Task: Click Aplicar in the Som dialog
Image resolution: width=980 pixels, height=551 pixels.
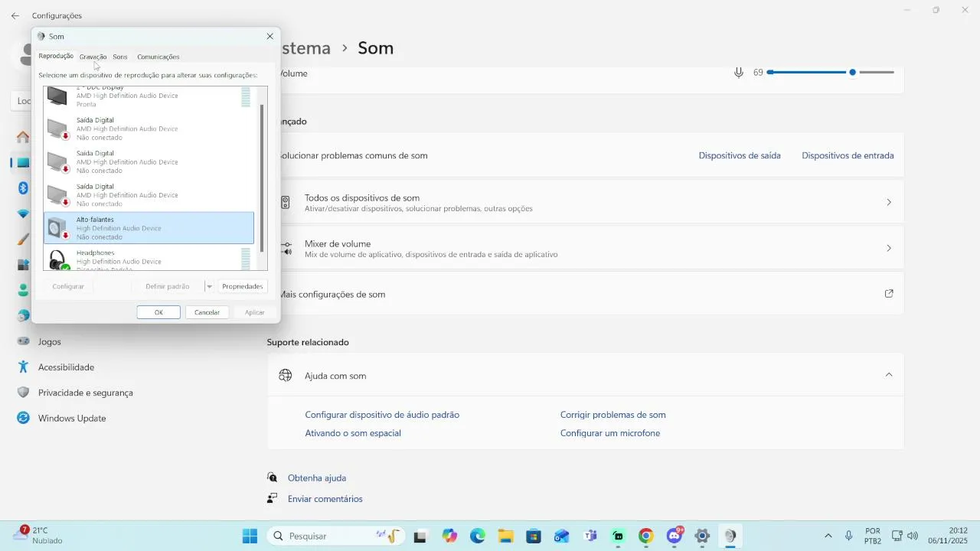Action: tap(255, 312)
